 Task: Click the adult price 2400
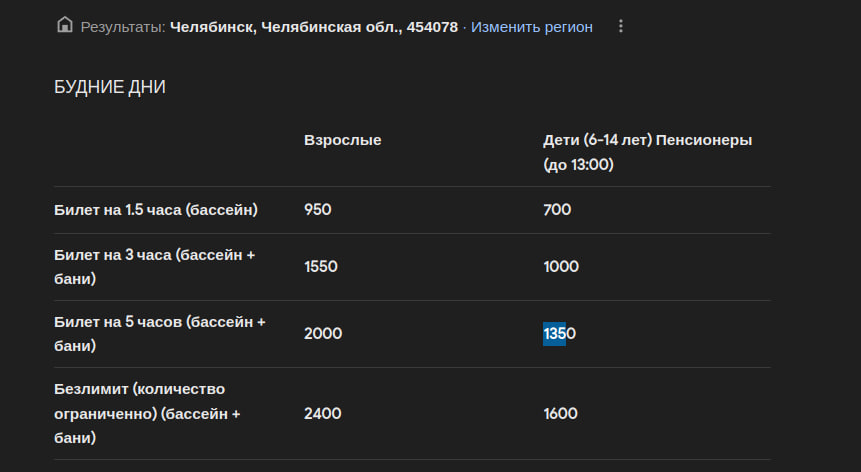pyautogui.click(x=322, y=413)
